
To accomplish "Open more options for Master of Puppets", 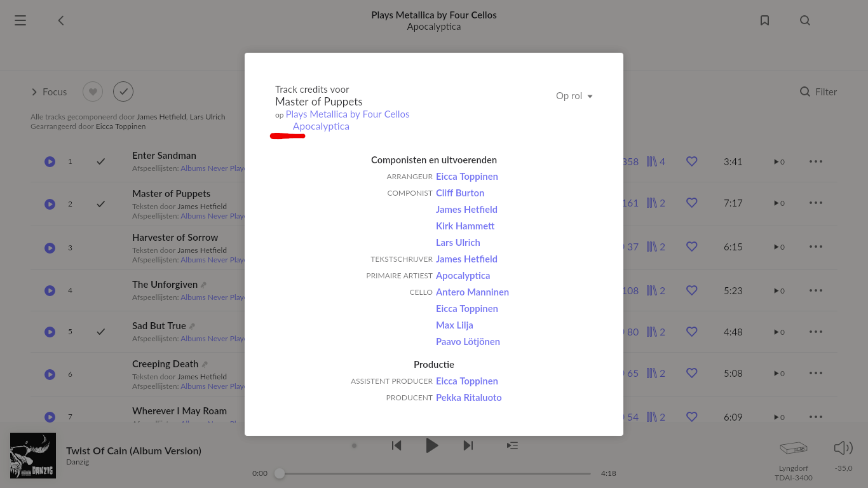I will coord(816,203).
